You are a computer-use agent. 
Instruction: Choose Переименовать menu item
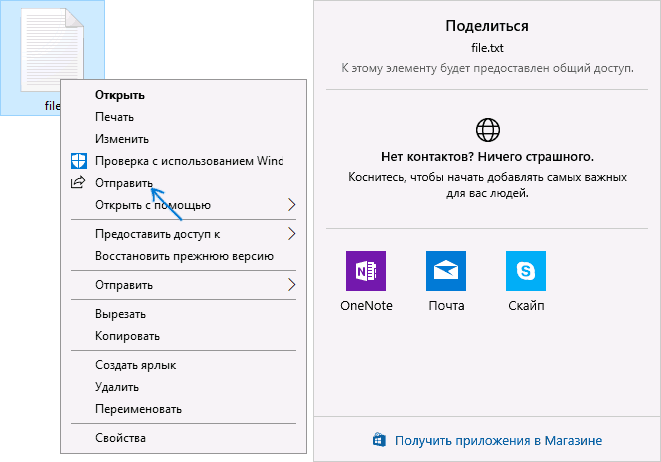coord(138,409)
